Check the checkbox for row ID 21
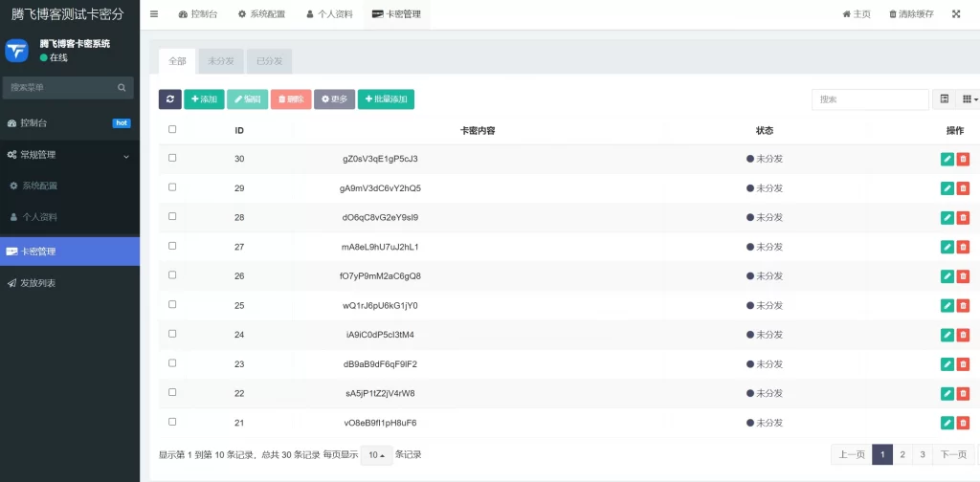Viewport: 980px width, 482px height. click(x=172, y=422)
